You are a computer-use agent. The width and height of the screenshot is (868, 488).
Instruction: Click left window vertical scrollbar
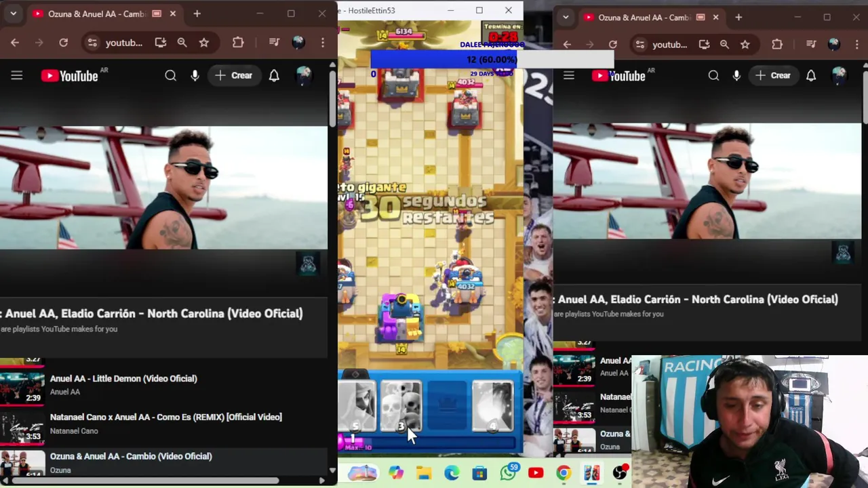click(x=332, y=98)
